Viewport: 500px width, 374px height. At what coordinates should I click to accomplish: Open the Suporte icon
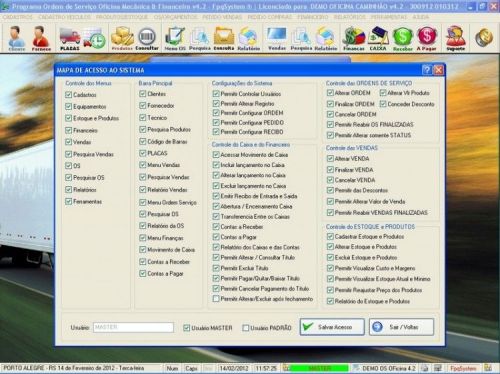[455, 38]
